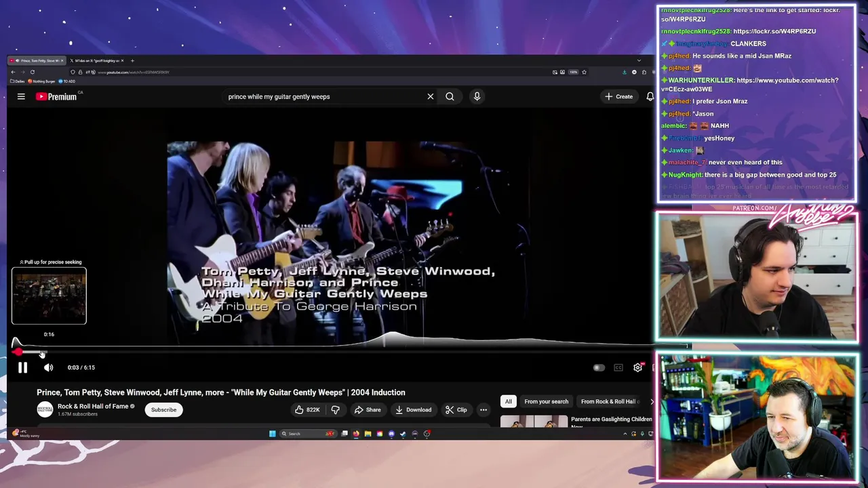Open the Windows Start menu

tap(273, 434)
